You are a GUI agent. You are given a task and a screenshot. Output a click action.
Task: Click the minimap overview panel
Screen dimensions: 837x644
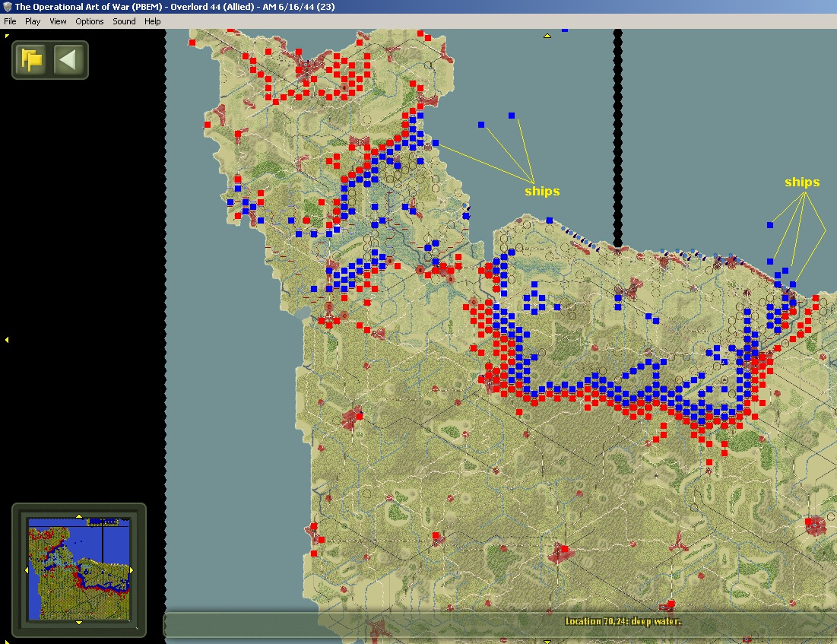coord(79,569)
